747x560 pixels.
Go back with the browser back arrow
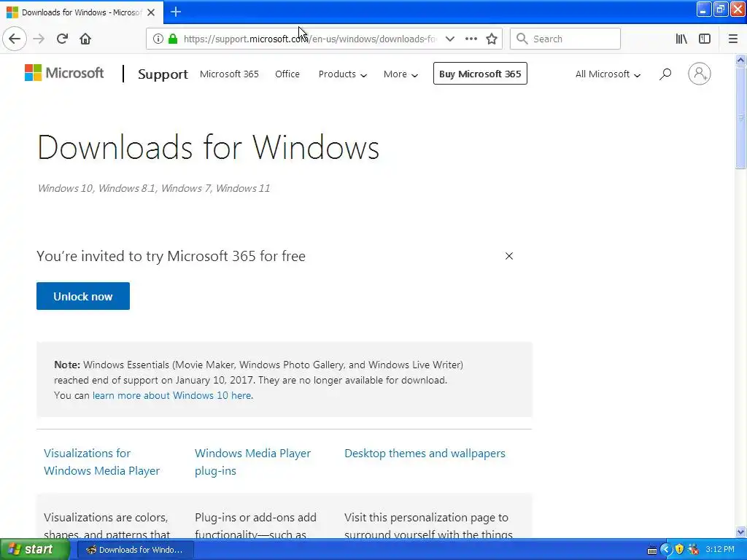pos(15,39)
